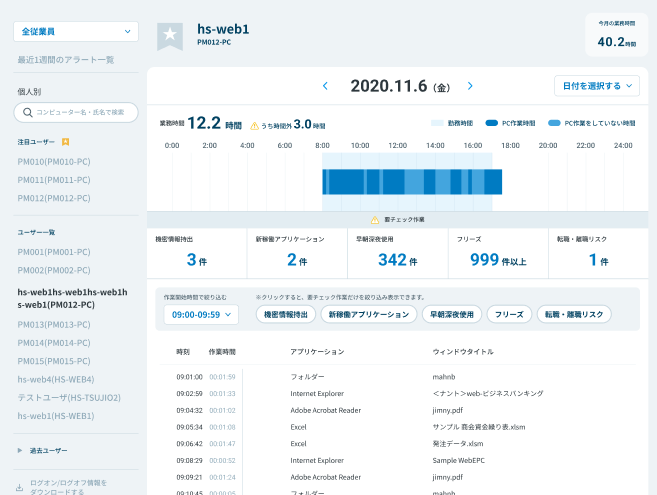Go to next day with right chevron

point(470,86)
